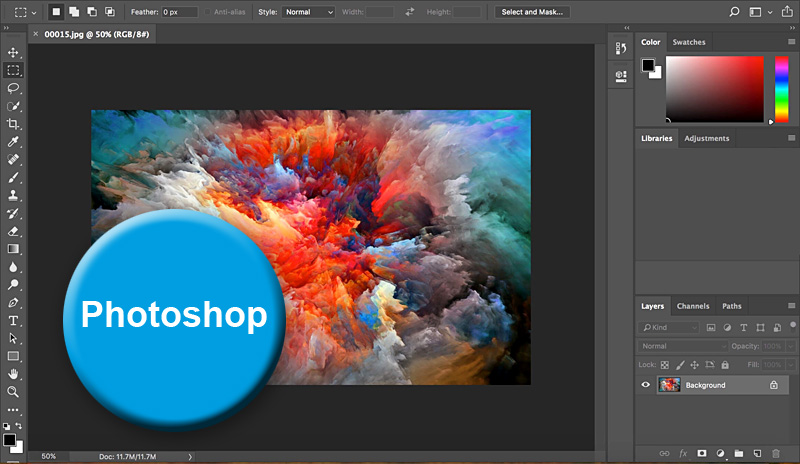The height and width of the screenshot is (464, 800).
Task: Select the Move tool
Action: tap(14, 52)
